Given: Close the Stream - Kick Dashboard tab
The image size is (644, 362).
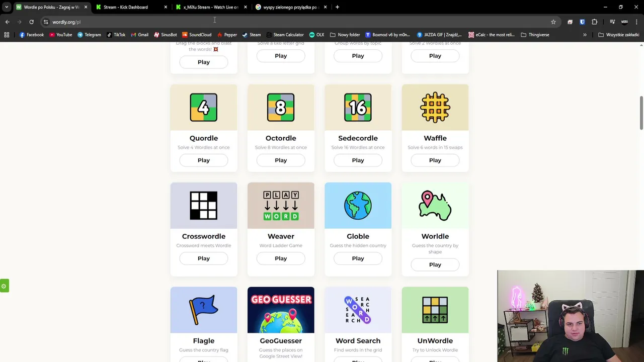Looking at the screenshot, I should pyautogui.click(x=166, y=7).
